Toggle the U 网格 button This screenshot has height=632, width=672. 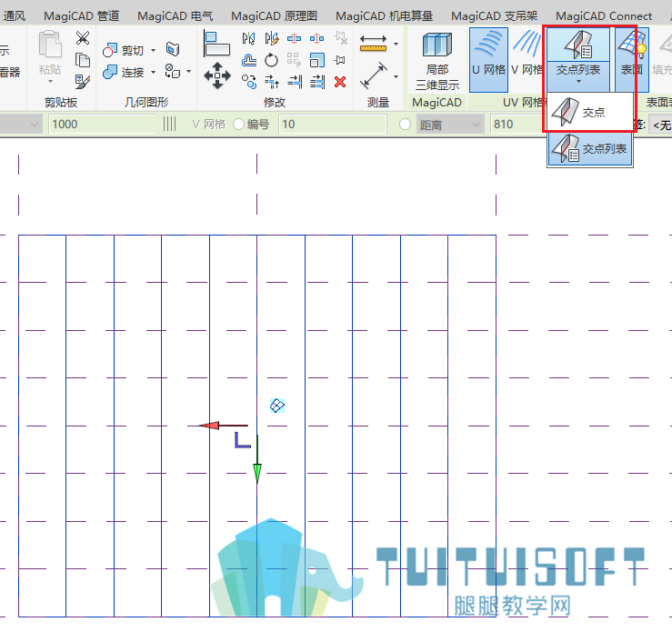click(488, 60)
